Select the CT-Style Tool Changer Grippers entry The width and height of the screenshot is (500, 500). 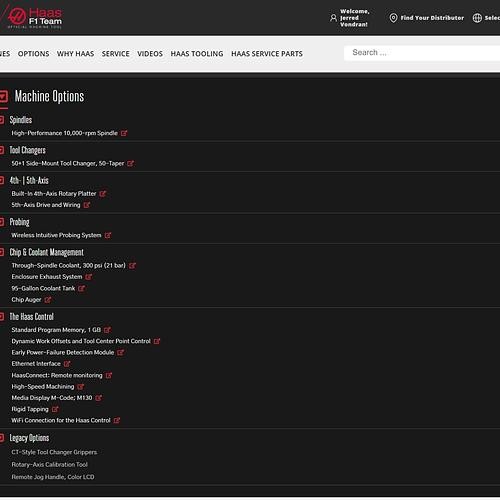click(54, 452)
